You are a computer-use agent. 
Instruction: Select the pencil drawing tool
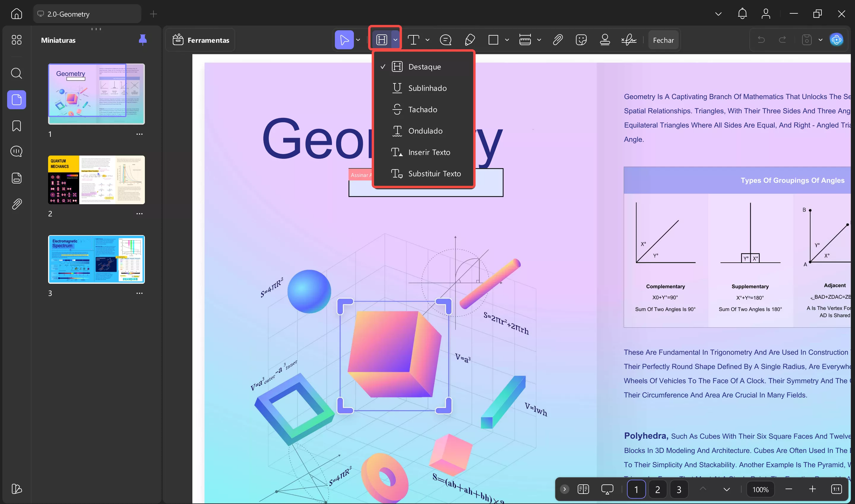pos(469,40)
